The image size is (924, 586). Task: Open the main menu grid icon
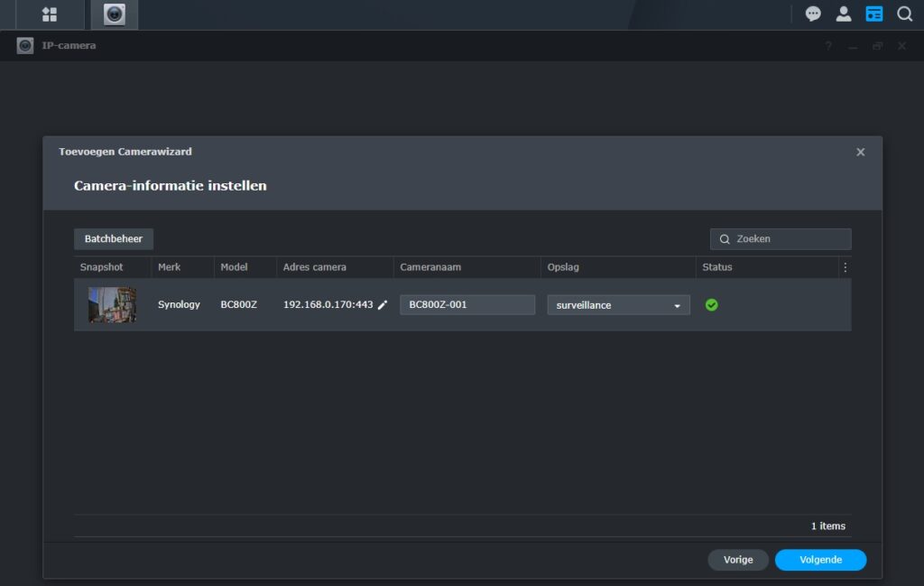[x=50, y=14]
